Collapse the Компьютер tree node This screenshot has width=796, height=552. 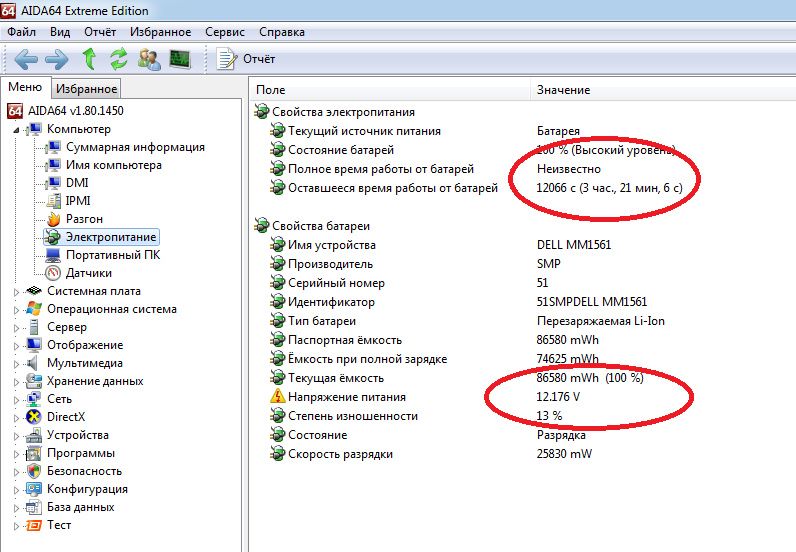click(x=16, y=130)
